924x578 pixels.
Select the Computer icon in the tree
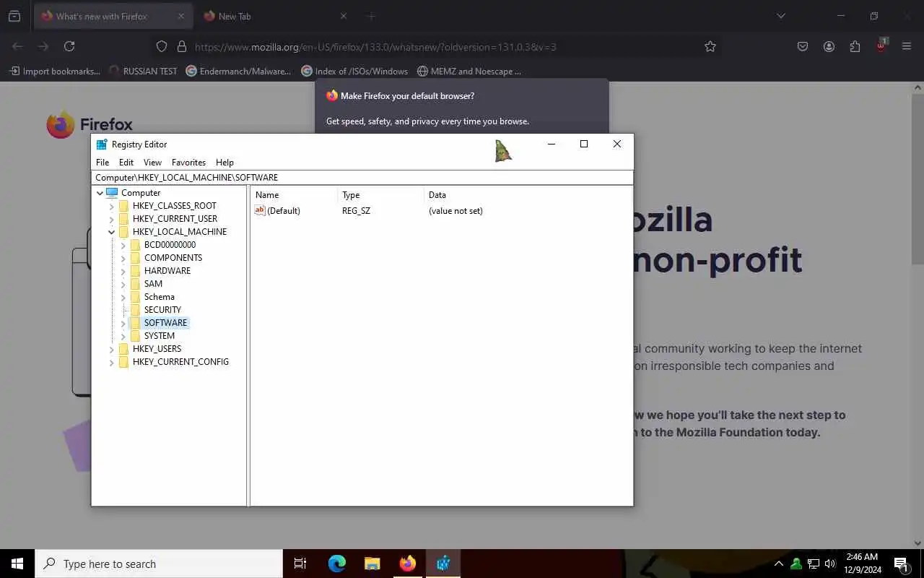(112, 193)
